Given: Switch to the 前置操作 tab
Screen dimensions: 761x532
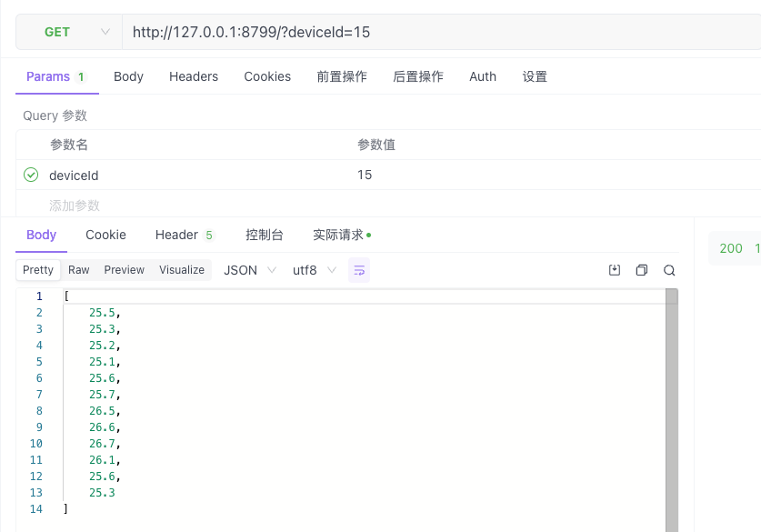Looking at the screenshot, I should pos(342,76).
